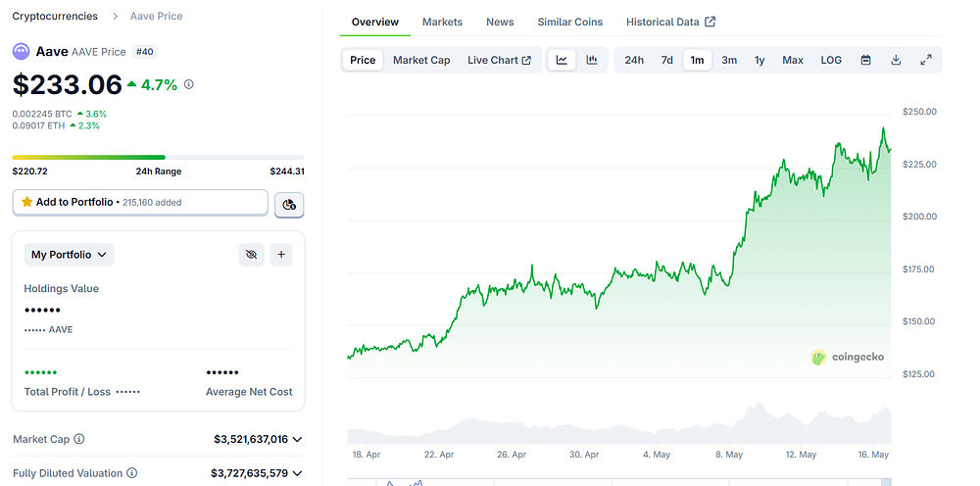Open the Similar Coins tab
Screen dimensions: 980x486
(x=570, y=22)
